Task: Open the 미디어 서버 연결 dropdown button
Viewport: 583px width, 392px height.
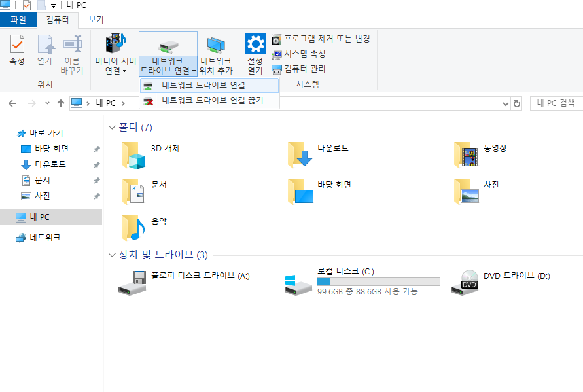Action: point(116,54)
